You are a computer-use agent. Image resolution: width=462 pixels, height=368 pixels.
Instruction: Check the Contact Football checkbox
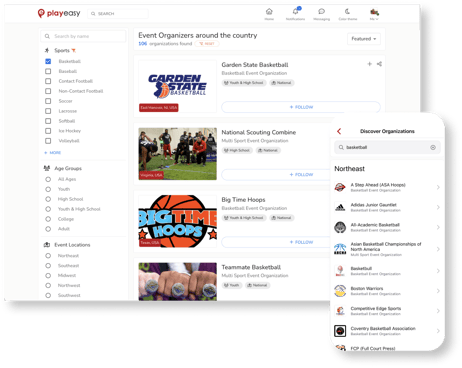[48, 81]
